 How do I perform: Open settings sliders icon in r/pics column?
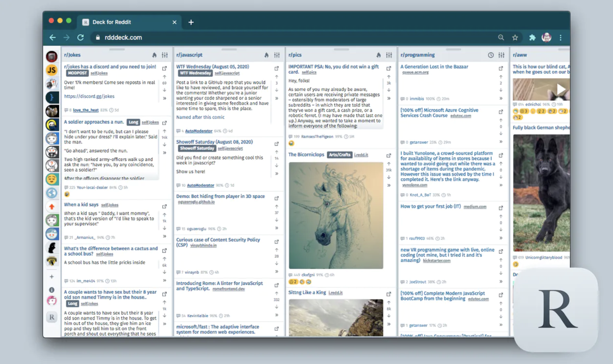pos(389,55)
